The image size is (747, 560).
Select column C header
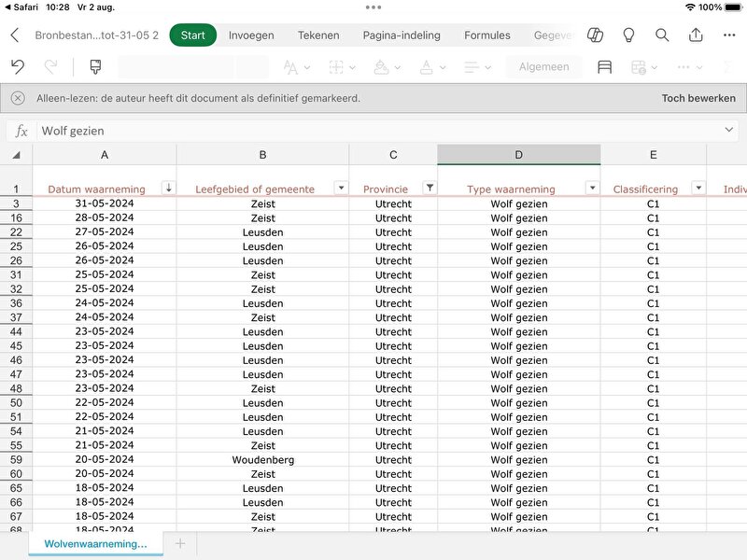pyautogui.click(x=393, y=155)
